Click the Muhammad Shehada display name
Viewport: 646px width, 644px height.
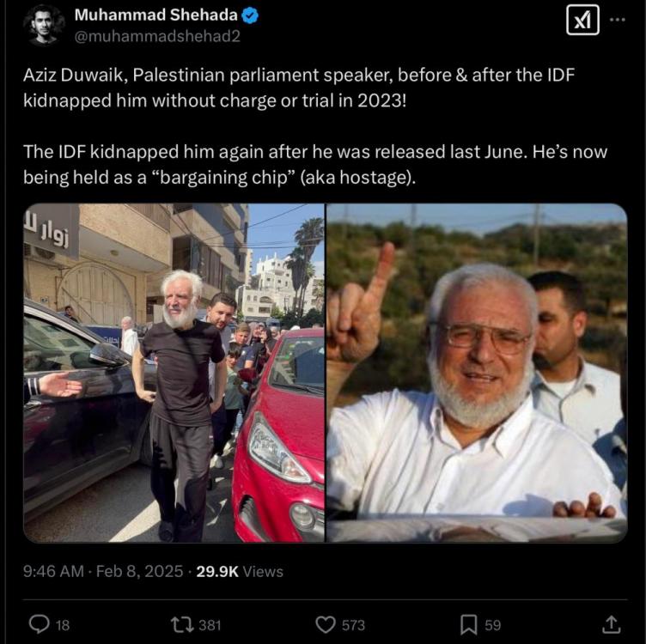point(159,15)
